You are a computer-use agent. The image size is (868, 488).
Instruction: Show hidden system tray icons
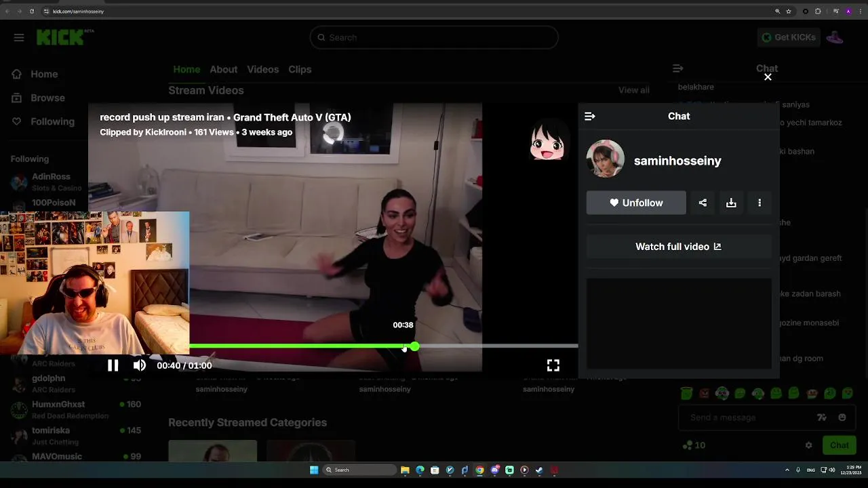pyautogui.click(x=787, y=470)
